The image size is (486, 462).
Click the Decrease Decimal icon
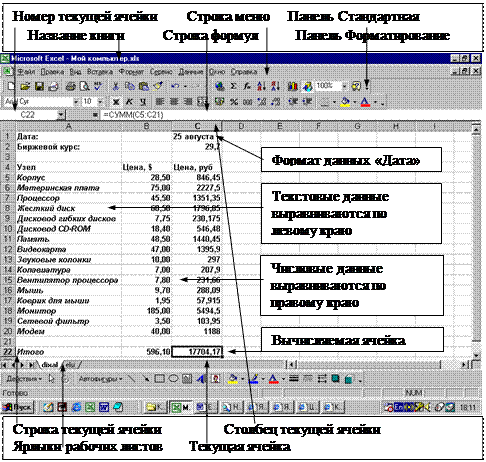click(x=276, y=102)
